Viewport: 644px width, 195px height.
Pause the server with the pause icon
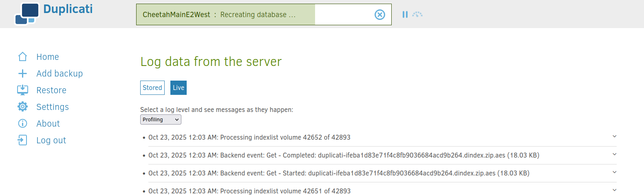(405, 14)
